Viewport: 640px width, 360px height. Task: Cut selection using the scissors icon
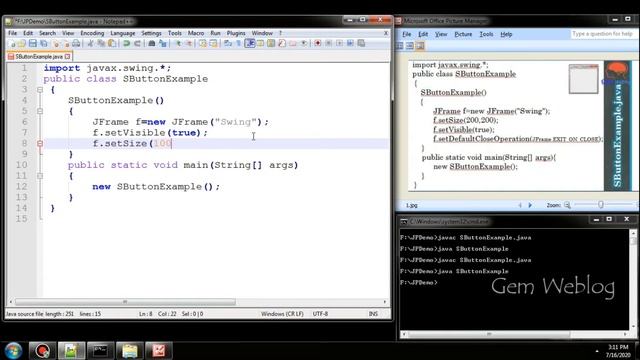click(x=90, y=43)
